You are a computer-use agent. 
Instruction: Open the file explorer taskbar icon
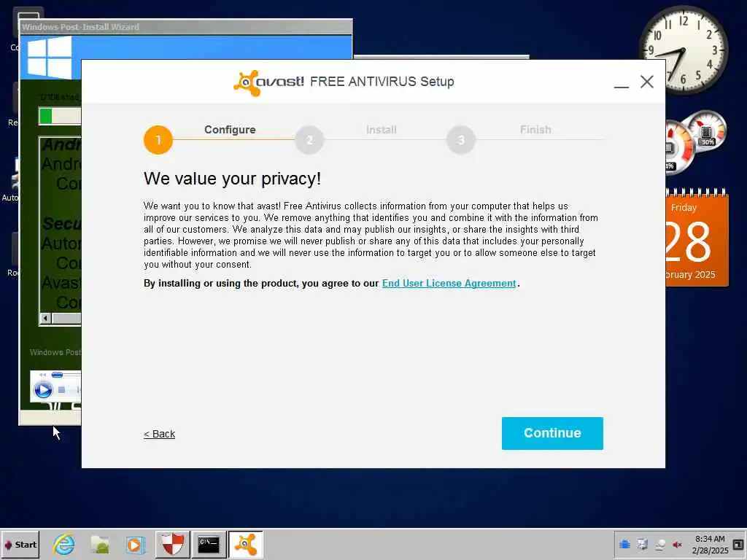(100, 544)
